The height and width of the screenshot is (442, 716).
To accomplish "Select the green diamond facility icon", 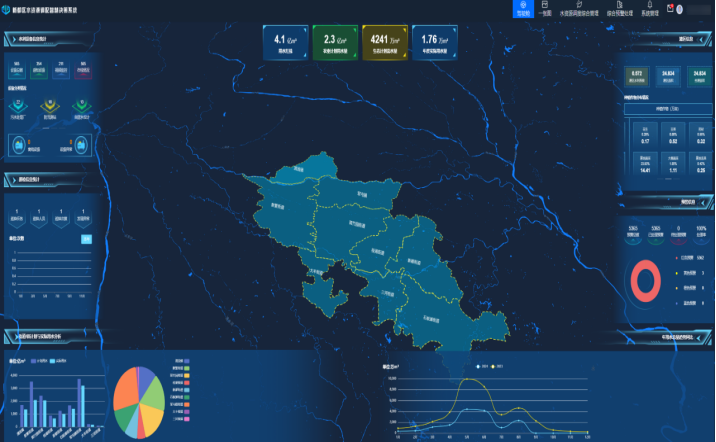I will pos(80,103).
